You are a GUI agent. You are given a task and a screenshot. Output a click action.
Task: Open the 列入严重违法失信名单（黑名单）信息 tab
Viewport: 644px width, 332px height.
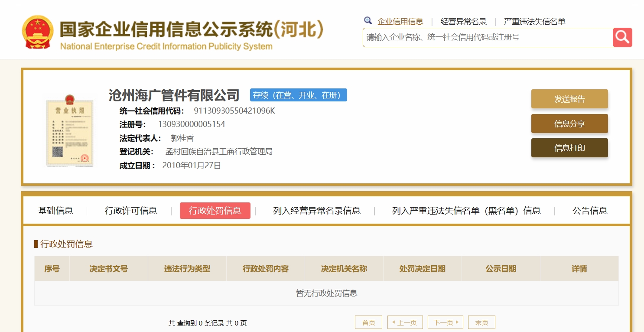coord(466,211)
